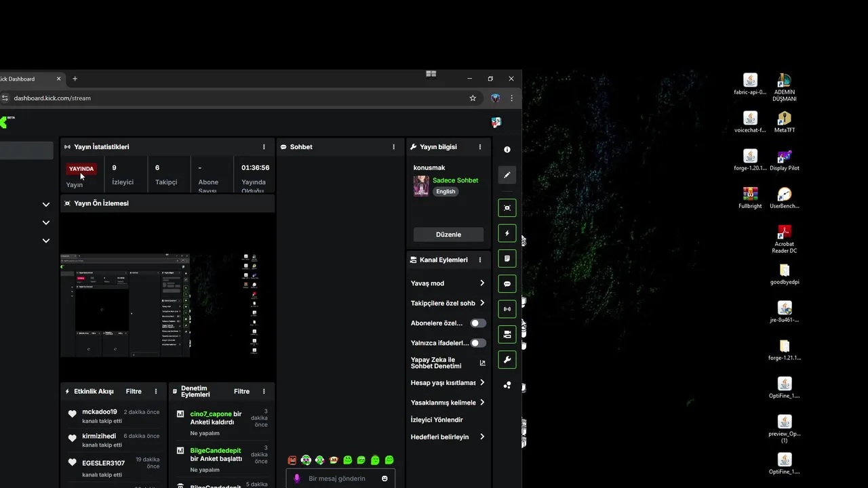Toggle the chat bubble widget icon in the right toolbar

click(507, 284)
